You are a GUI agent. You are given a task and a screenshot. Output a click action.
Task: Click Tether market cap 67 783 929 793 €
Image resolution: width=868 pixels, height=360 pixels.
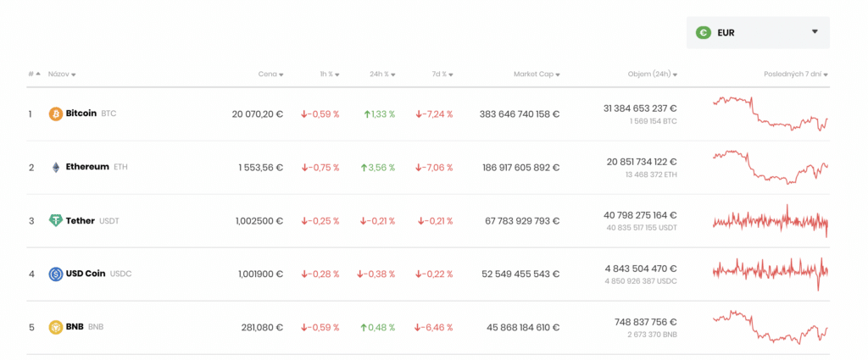point(522,220)
